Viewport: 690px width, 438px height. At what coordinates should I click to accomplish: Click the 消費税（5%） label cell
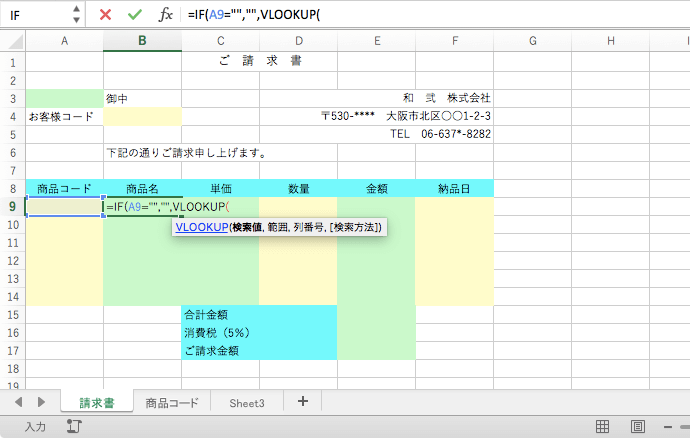click(x=220, y=333)
